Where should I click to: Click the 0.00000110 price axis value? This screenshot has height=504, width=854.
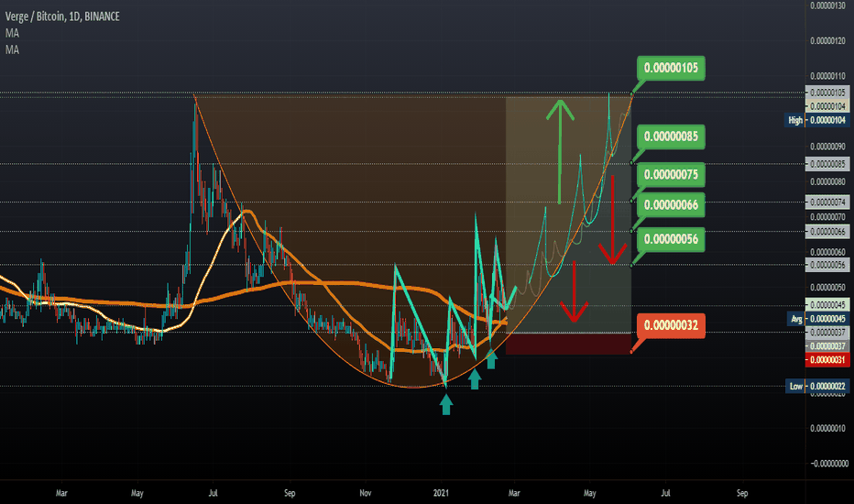point(827,76)
